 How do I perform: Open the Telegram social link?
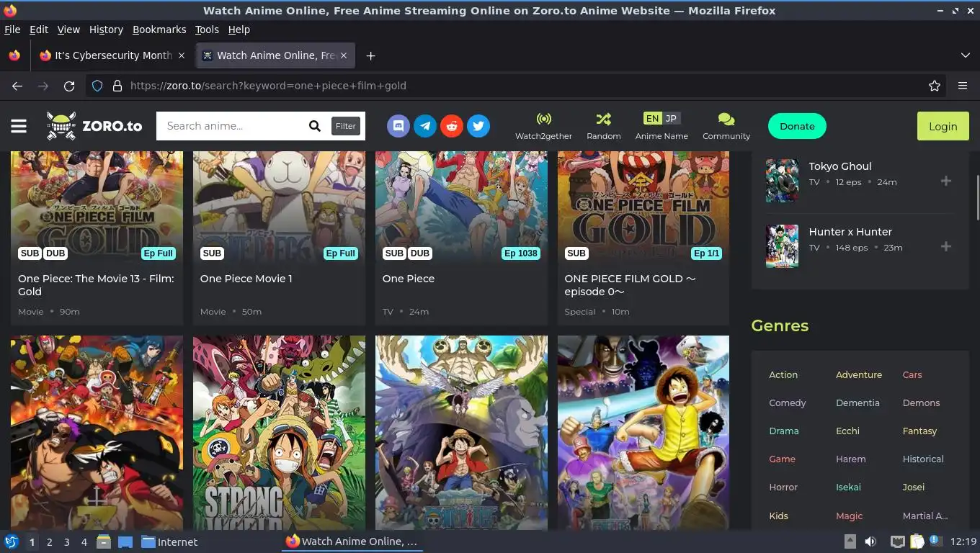point(425,126)
